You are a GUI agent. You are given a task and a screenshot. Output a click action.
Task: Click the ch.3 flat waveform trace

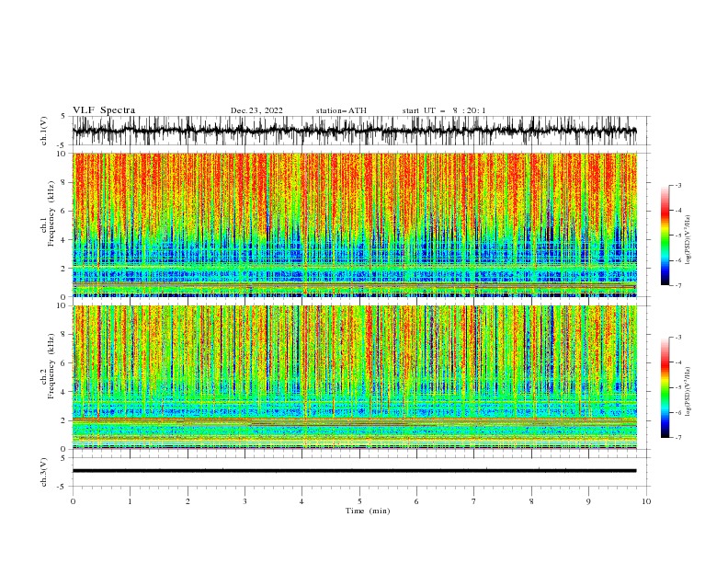tap(355, 471)
